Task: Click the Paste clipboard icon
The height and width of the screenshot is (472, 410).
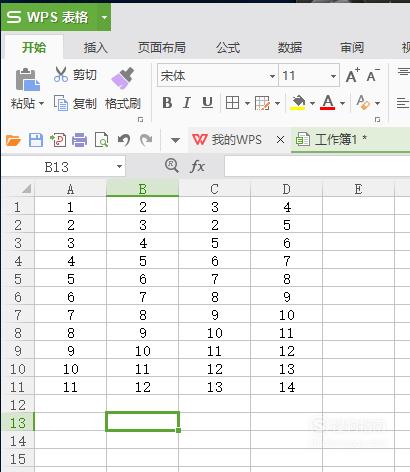Action: coord(27,79)
